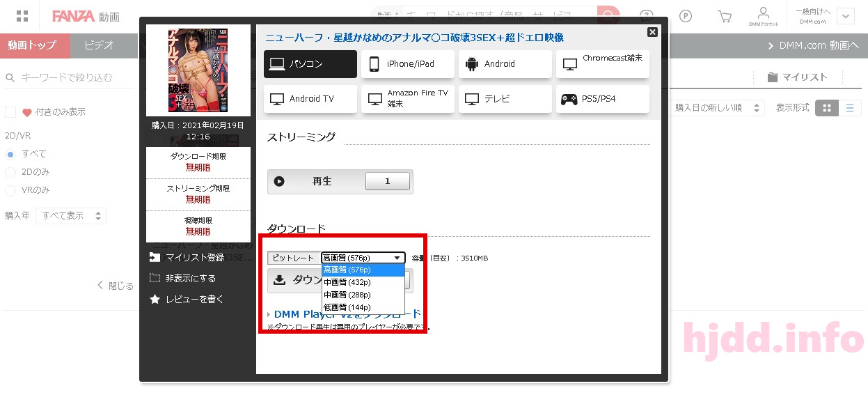Image resolution: width=868 pixels, height=395 pixels.
Task: Choose 中画質 (288p) option
Action: [x=363, y=295]
